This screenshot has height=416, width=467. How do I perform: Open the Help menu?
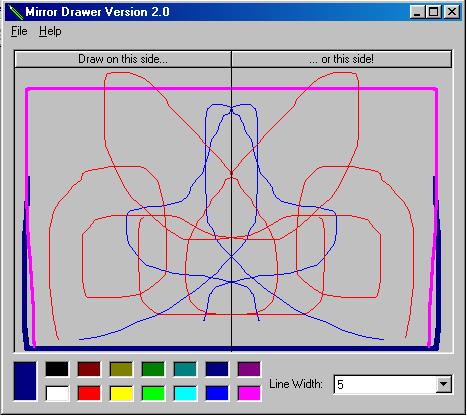pos(50,31)
